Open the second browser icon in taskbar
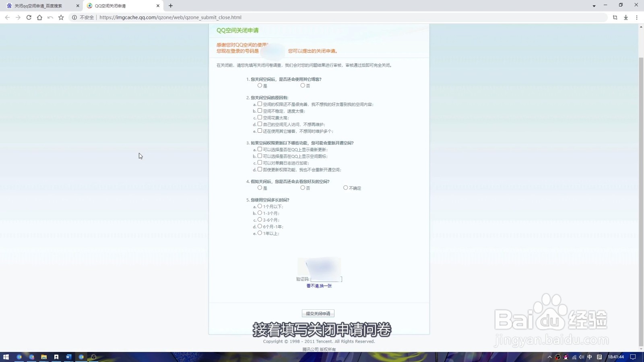 pyautogui.click(x=31, y=357)
